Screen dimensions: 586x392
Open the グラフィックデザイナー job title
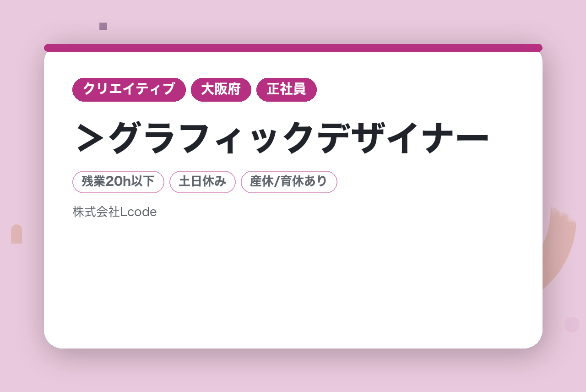[282, 137]
